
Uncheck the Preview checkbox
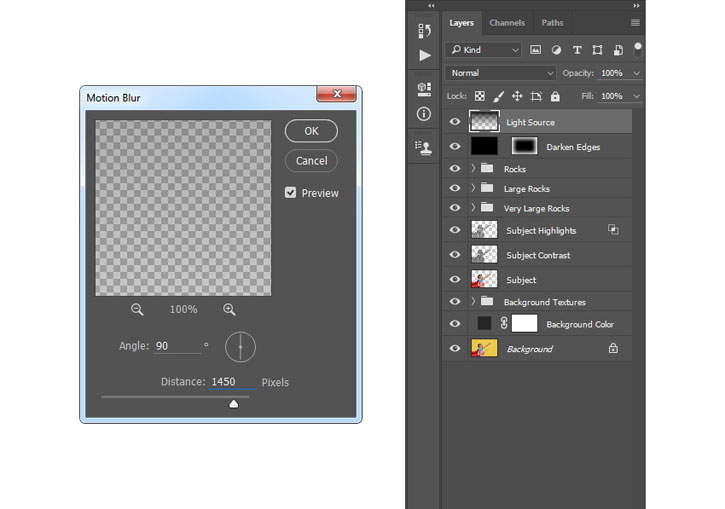(x=290, y=193)
